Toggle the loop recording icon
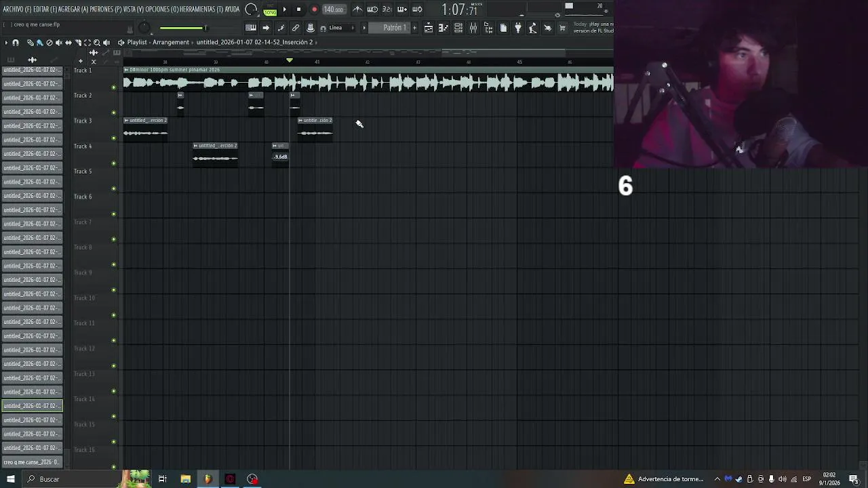The height and width of the screenshot is (488, 868). 417,9
